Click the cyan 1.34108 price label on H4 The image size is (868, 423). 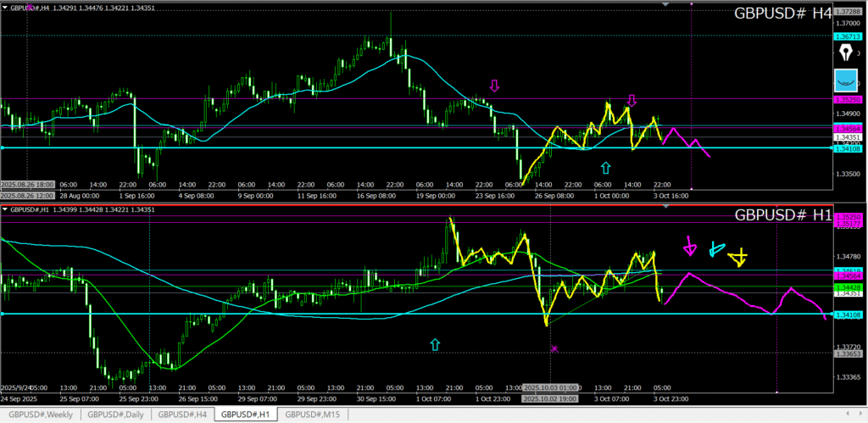pyautogui.click(x=848, y=149)
